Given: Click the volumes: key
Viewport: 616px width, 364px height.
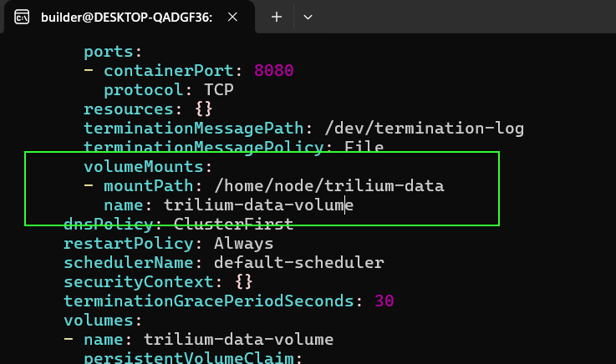Looking at the screenshot, I should click(x=103, y=321).
